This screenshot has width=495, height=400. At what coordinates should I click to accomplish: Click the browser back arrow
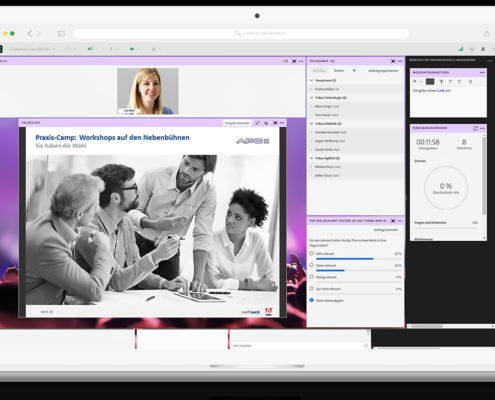[30, 33]
